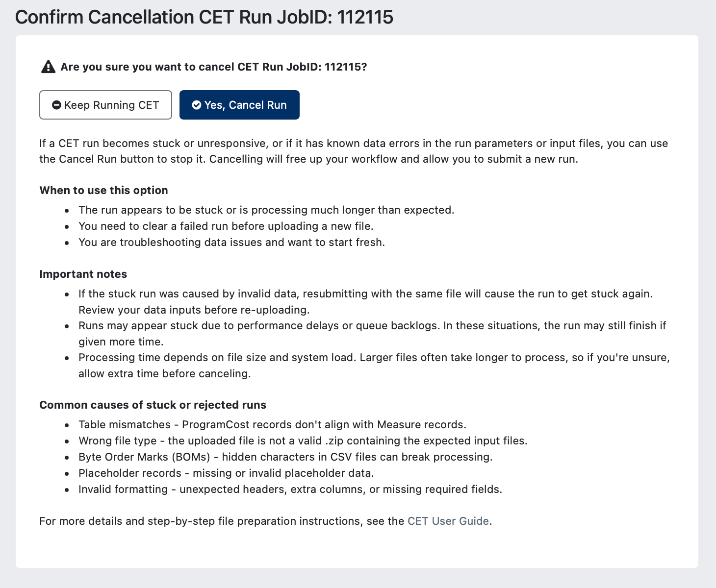Image resolution: width=716 pixels, height=588 pixels.
Task: Open the CET User Guide link
Action: [448, 521]
